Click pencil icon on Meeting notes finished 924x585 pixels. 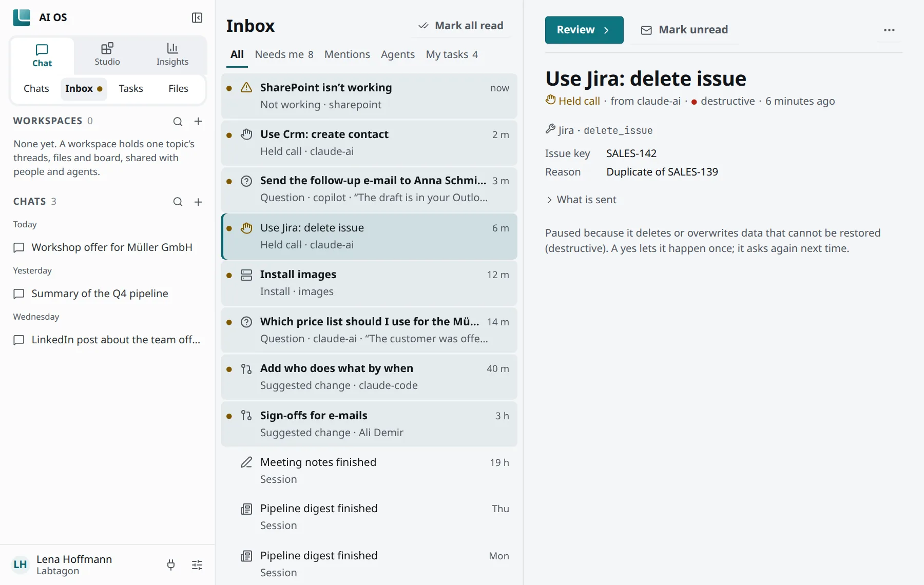(246, 462)
